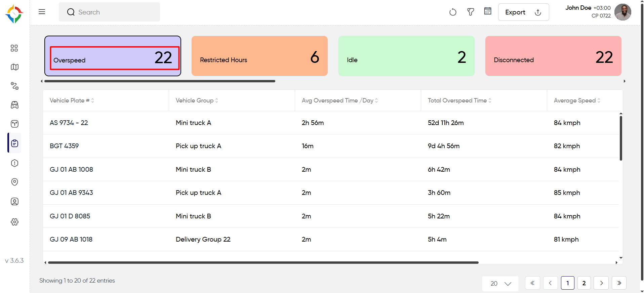Open the calendar date picker icon
Image resolution: width=644 pixels, height=293 pixels.
tap(488, 11)
